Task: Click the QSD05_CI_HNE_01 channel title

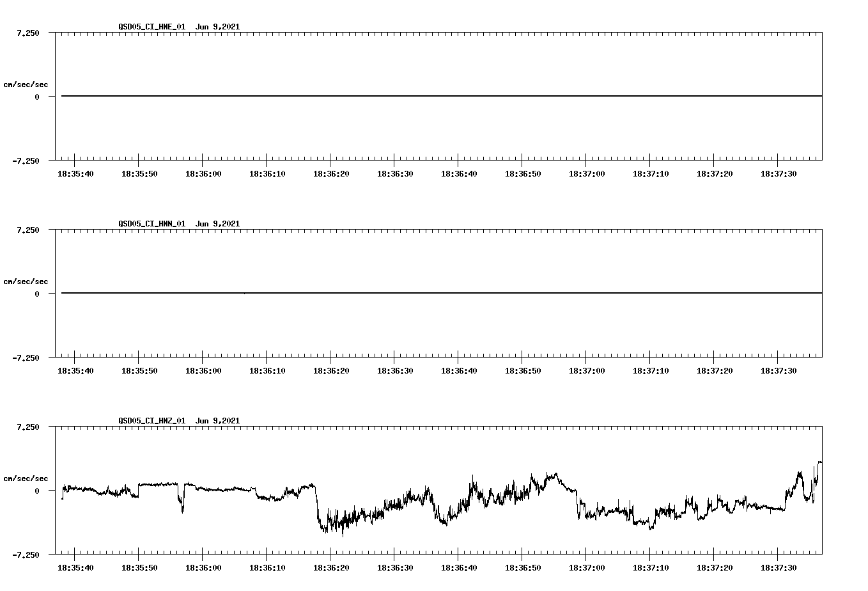Action: click(152, 27)
